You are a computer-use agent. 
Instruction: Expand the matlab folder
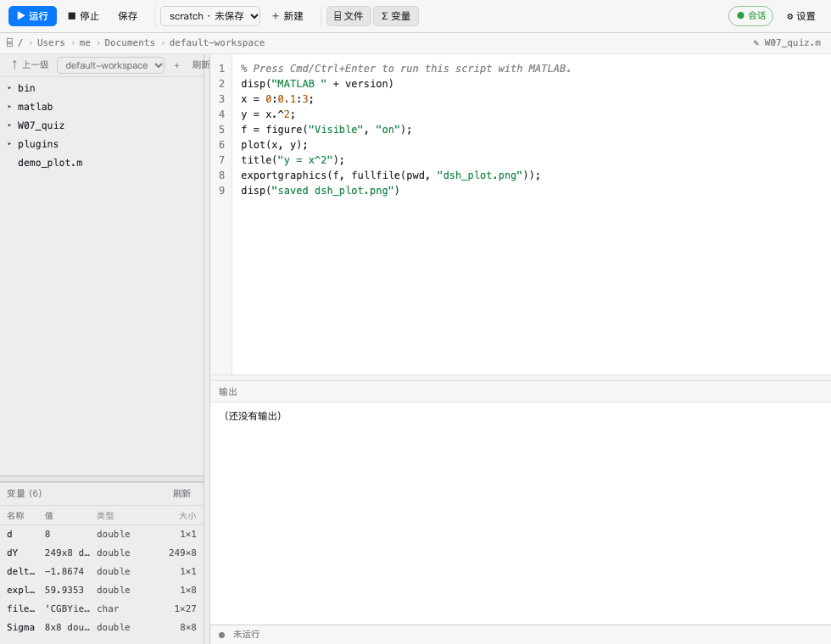[102, 107]
